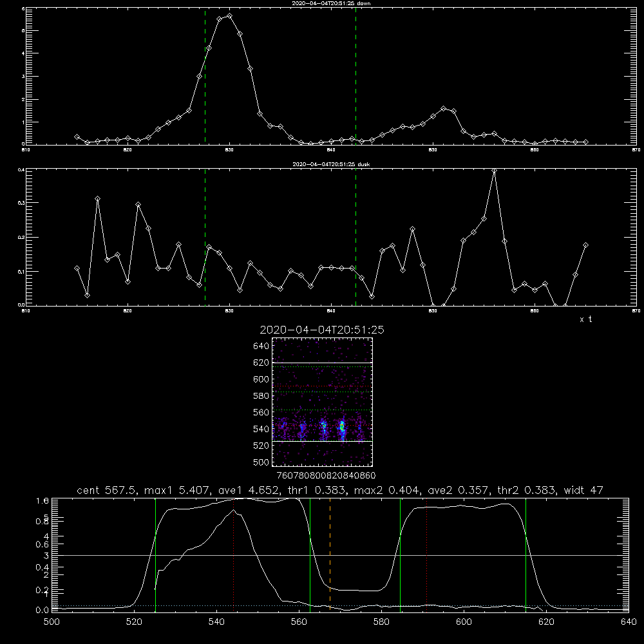Click the lower solid white horizontal line in the spectral image
Viewport: 644px width, 644px height.
(322, 441)
